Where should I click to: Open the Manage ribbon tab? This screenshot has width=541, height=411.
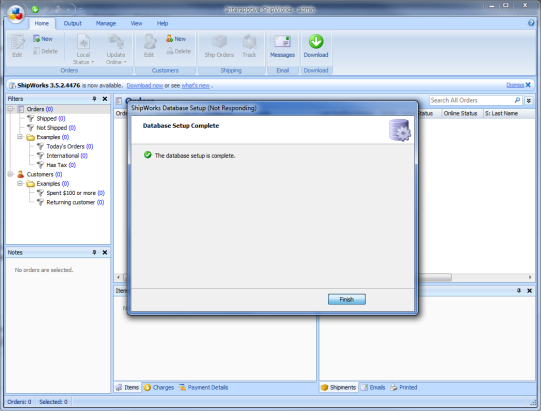coord(106,23)
